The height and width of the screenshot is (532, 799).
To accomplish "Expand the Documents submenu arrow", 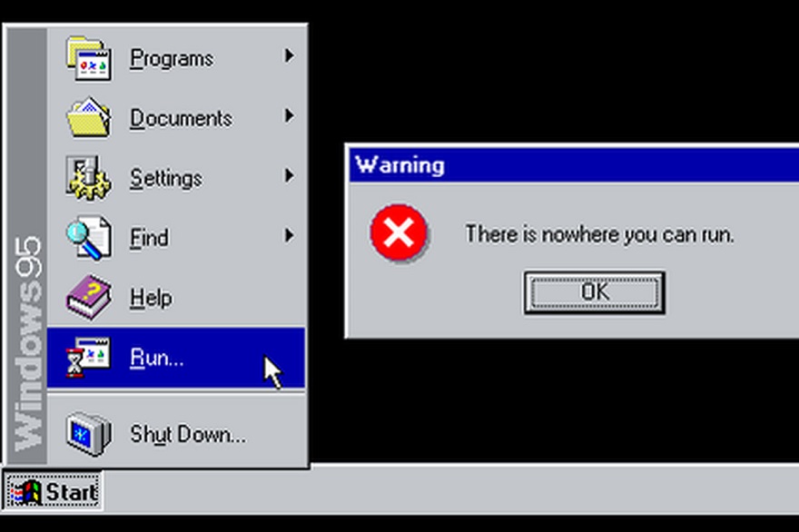I will (289, 115).
